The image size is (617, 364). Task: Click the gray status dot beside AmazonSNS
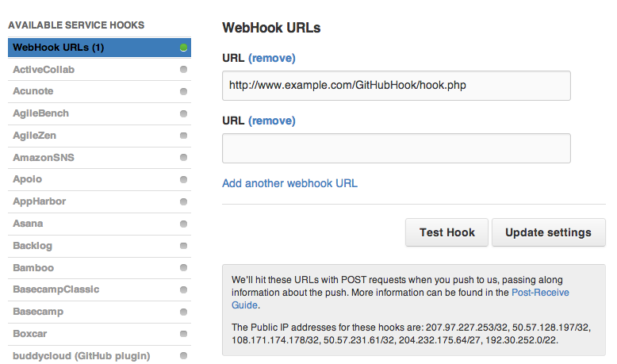(x=184, y=158)
